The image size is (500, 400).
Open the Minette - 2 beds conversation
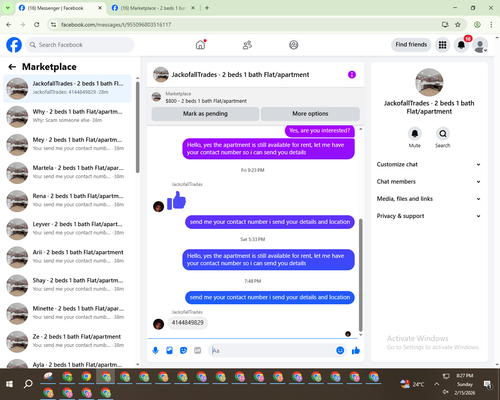tap(67, 314)
